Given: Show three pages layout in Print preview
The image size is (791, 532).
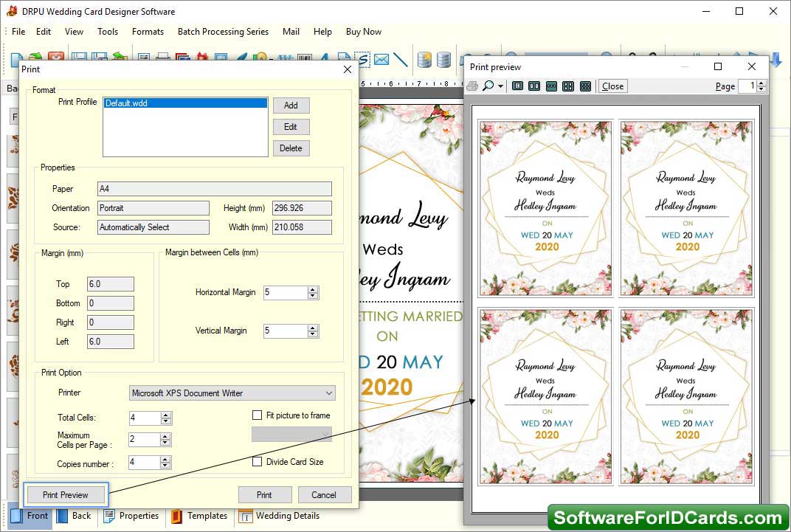Looking at the screenshot, I should 551,86.
